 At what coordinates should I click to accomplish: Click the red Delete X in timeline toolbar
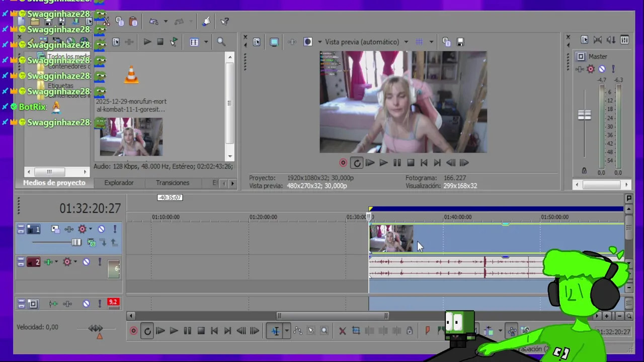pos(343,331)
